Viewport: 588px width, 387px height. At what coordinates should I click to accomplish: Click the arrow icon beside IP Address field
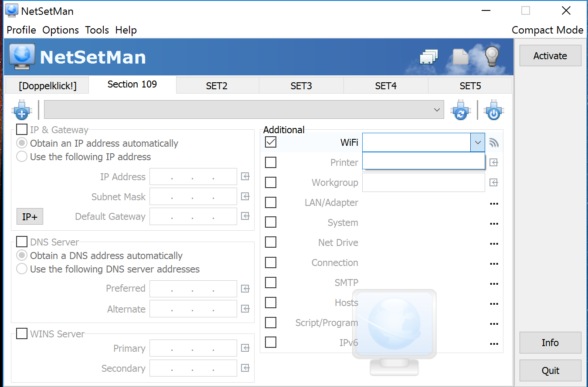point(245,176)
